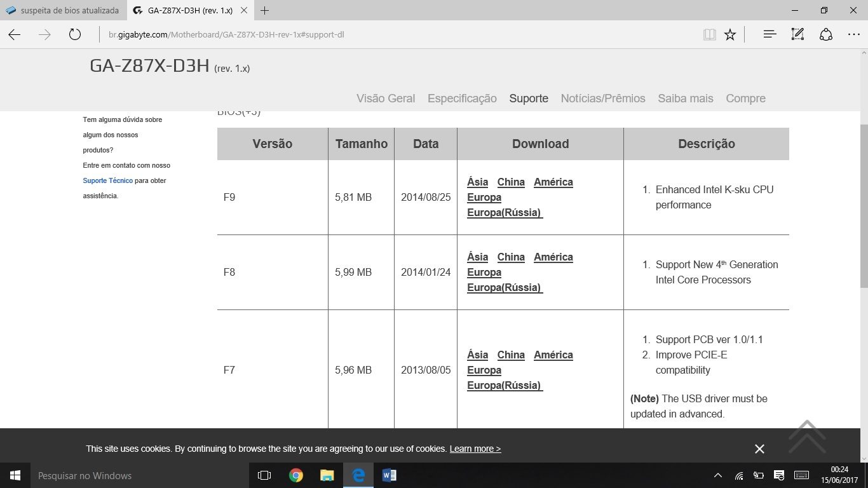The height and width of the screenshot is (488, 868).
Task: Open Edge More actions menu
Action: [853, 34]
